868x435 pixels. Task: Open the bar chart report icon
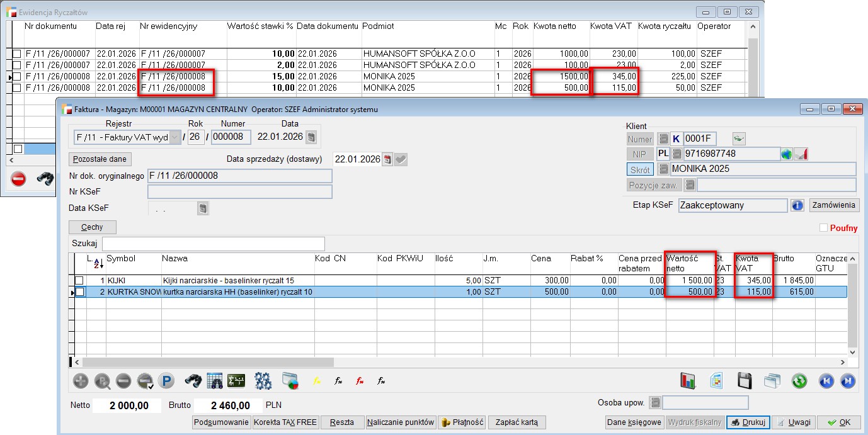click(x=687, y=380)
